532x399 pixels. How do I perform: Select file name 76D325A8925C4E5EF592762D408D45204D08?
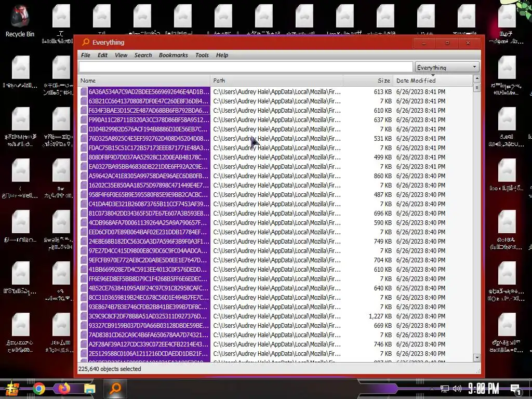click(x=149, y=138)
